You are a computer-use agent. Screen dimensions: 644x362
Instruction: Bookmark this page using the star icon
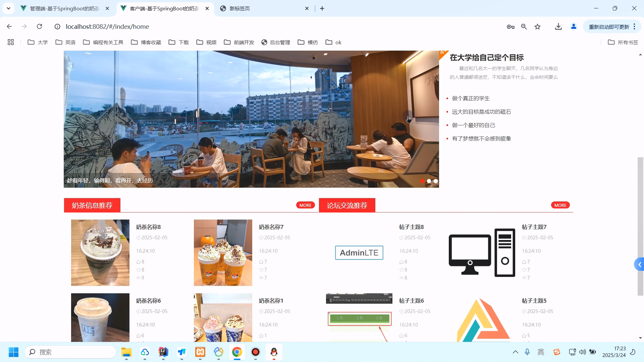click(x=537, y=26)
